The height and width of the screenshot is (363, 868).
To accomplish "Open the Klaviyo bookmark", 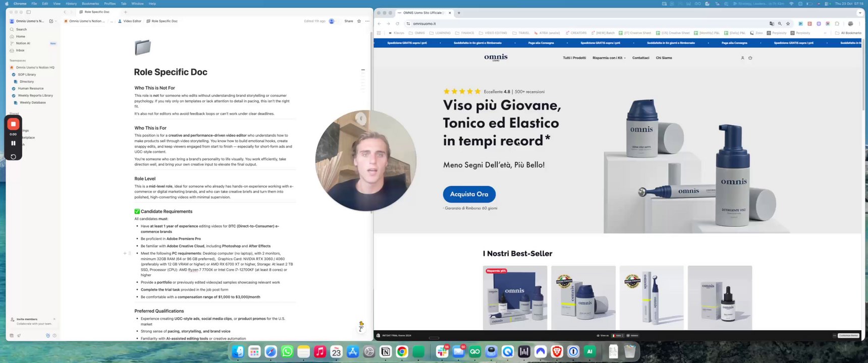I will click(396, 33).
